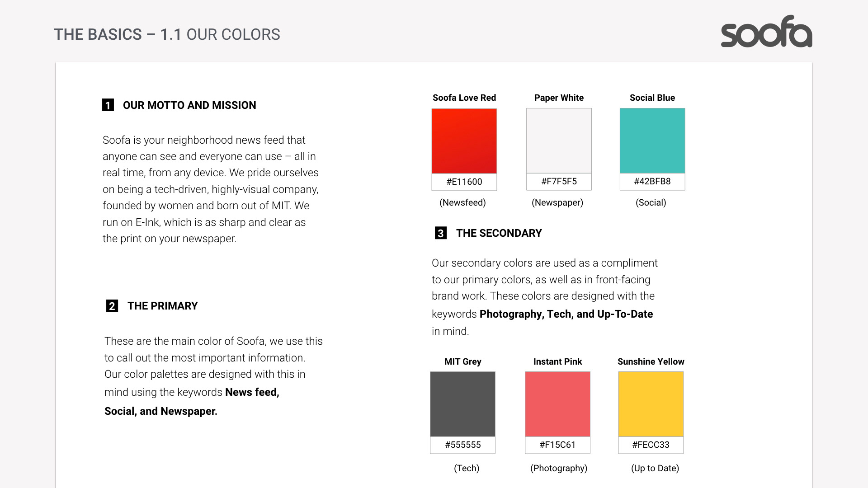Click the number 3 section badge

point(440,233)
